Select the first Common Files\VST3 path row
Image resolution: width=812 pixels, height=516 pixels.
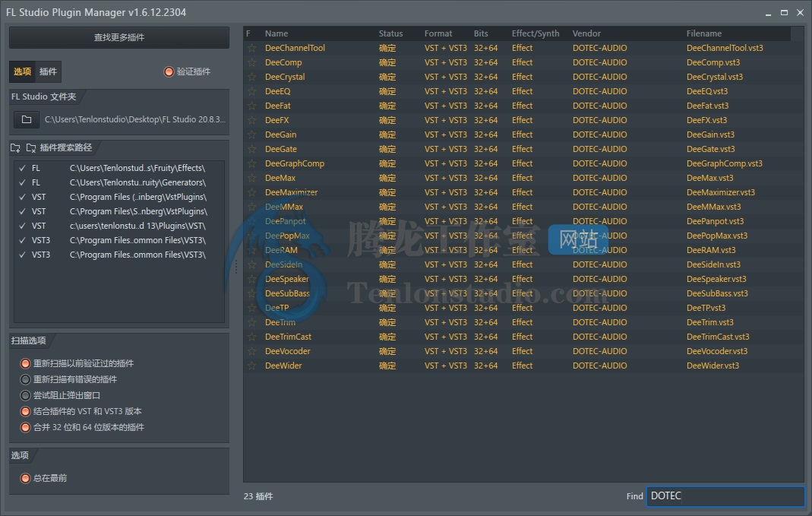[x=119, y=240]
